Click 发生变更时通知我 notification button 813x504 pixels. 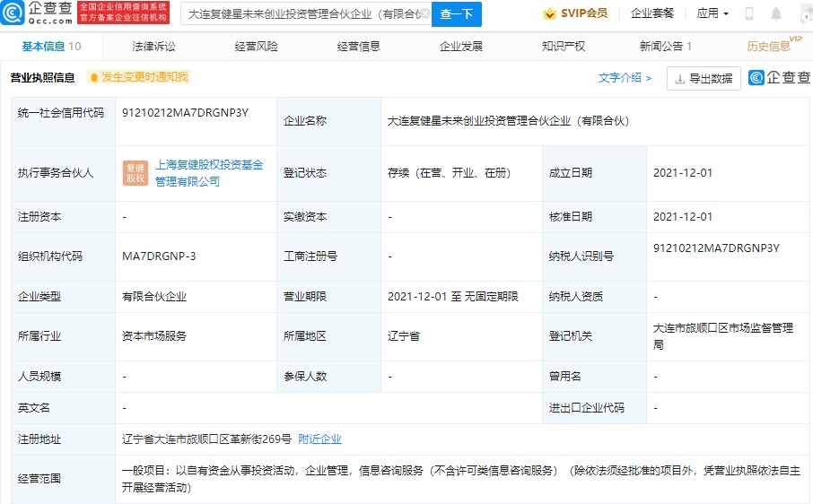click(x=139, y=77)
